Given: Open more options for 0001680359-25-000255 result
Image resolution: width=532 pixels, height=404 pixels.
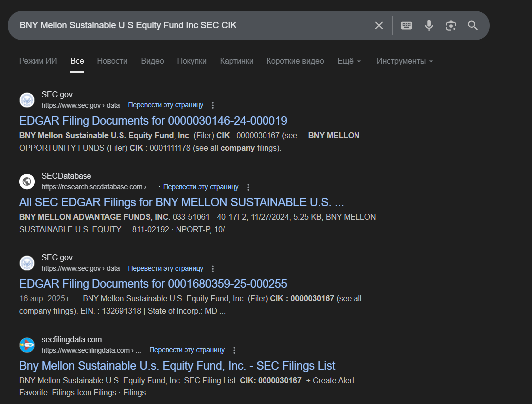Looking at the screenshot, I should [x=213, y=269].
